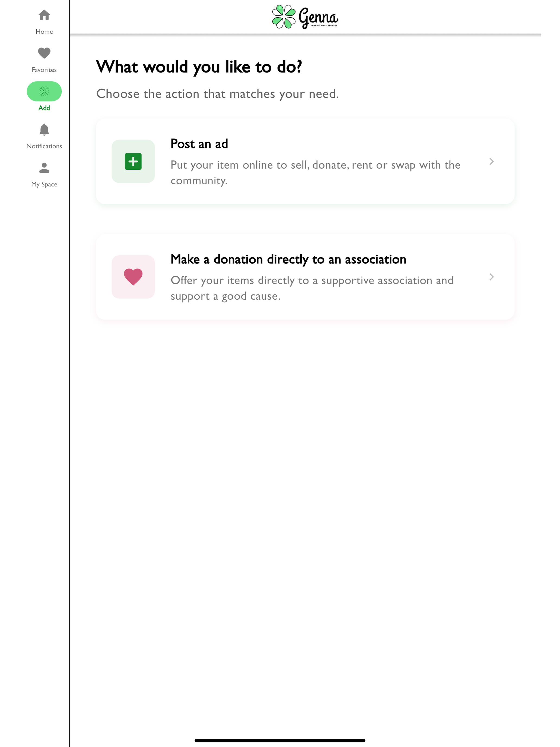Click the 'Put your item online' description
This screenshot has width=560, height=747.
click(x=315, y=173)
